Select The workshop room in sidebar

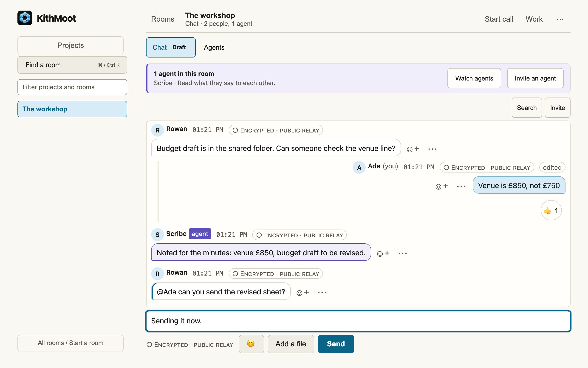pyautogui.click(x=72, y=109)
